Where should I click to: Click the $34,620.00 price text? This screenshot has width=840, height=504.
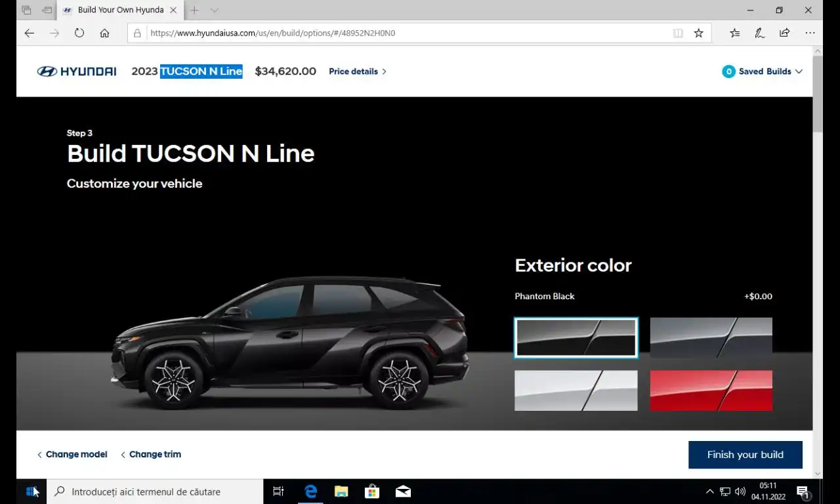point(285,72)
